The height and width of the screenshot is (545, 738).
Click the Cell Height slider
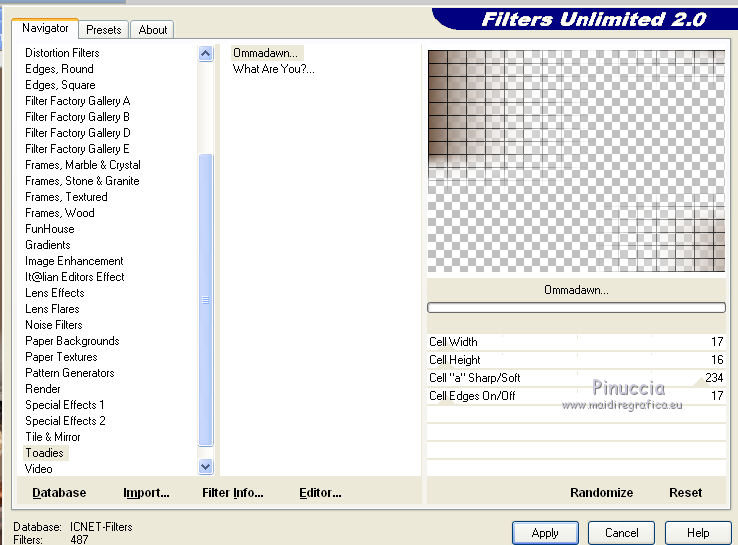click(x=576, y=360)
